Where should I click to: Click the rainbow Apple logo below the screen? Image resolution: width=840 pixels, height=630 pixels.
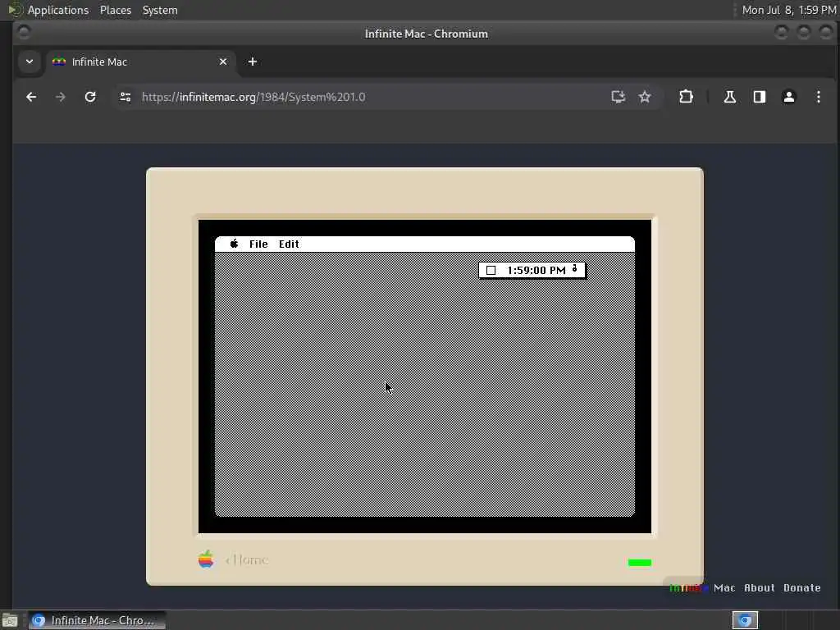point(206,559)
